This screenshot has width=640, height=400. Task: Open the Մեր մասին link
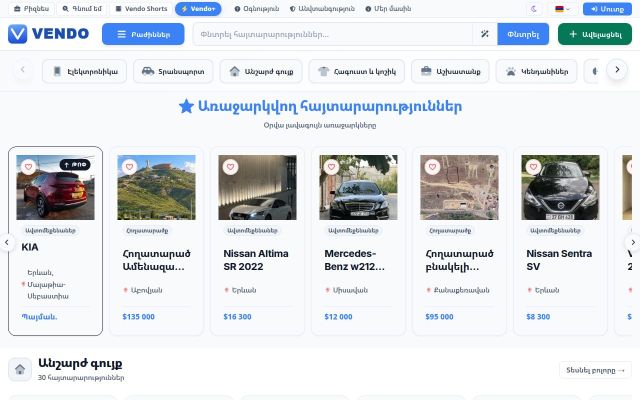point(388,9)
